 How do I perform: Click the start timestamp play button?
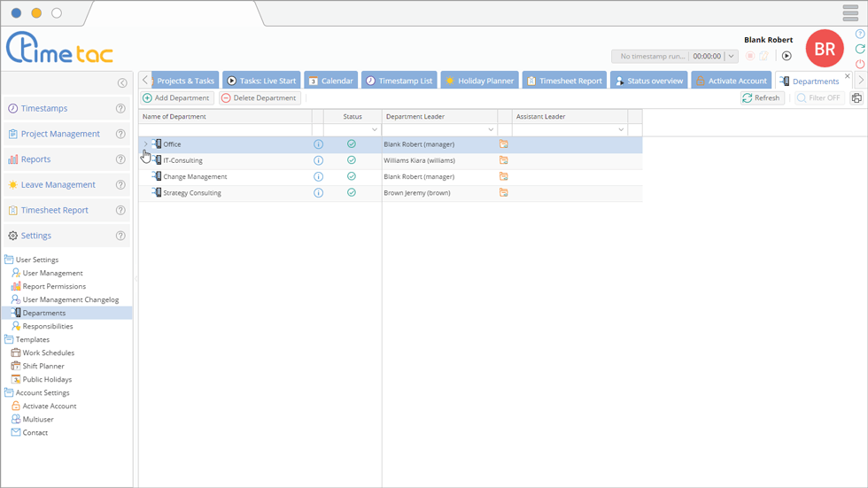pyautogui.click(x=787, y=56)
